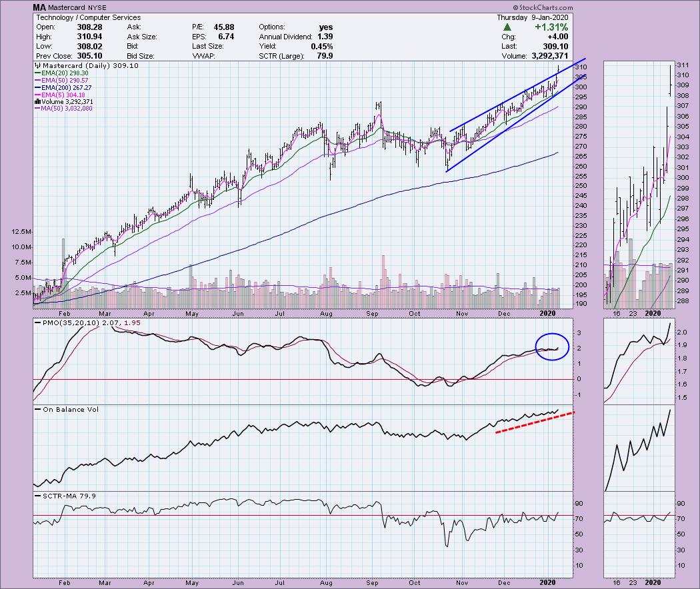
Task: Click the EPS value 6.74
Action: click(227, 37)
